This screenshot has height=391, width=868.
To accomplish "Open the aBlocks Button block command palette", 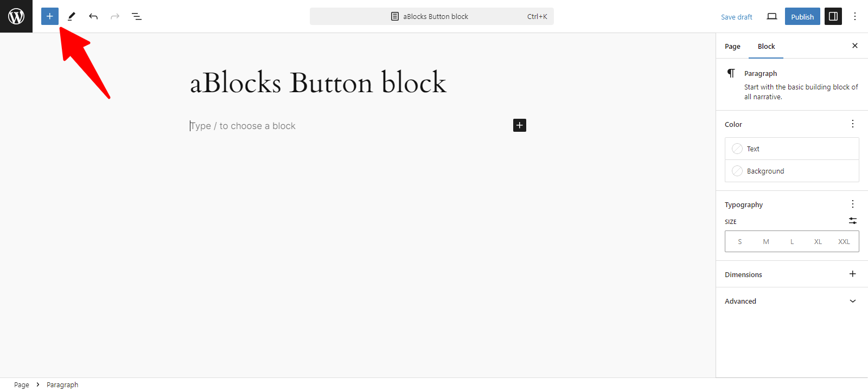I will (x=432, y=16).
